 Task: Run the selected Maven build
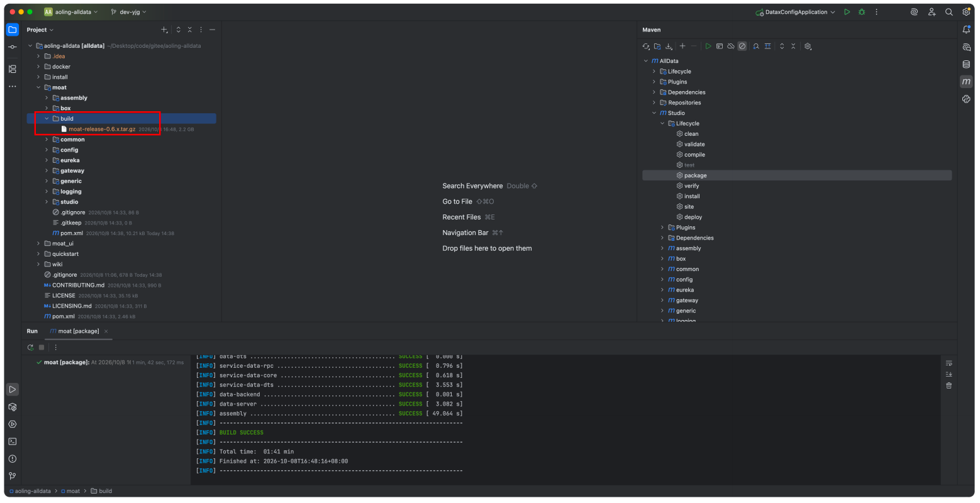pyautogui.click(x=708, y=47)
